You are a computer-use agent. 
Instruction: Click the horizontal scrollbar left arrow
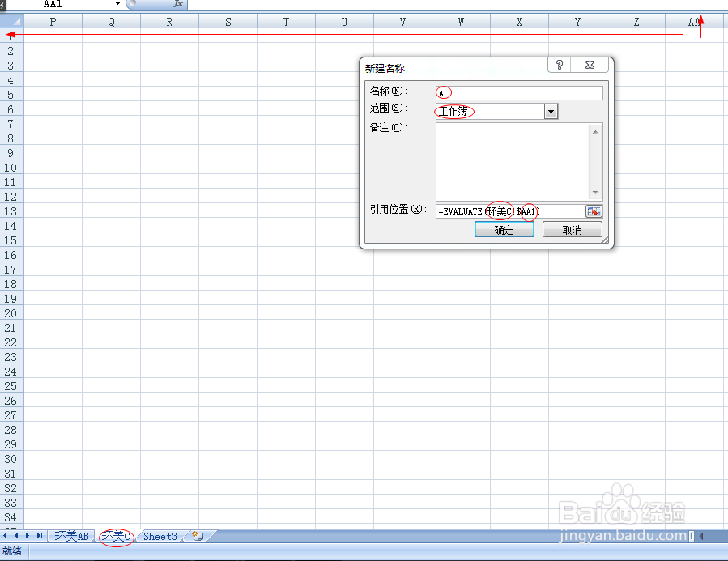click(x=701, y=536)
